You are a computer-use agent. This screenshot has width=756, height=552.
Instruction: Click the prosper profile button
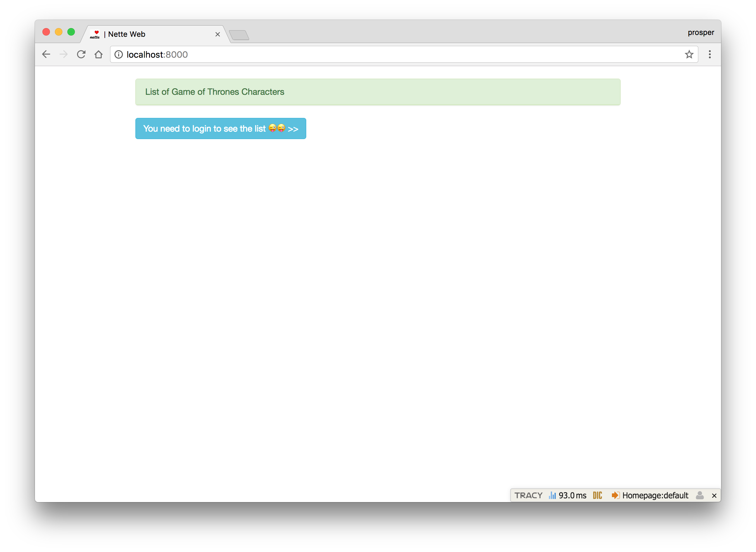[x=700, y=33]
